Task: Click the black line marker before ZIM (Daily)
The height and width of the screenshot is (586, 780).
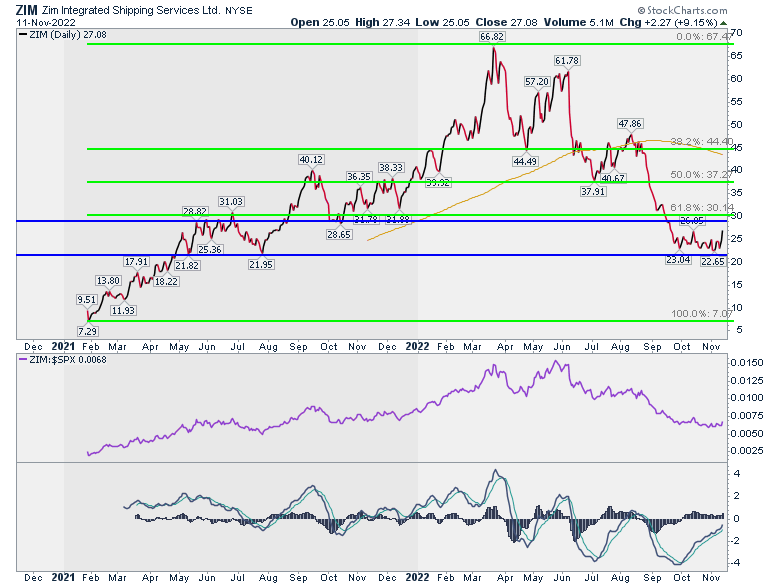Action: coord(23,35)
